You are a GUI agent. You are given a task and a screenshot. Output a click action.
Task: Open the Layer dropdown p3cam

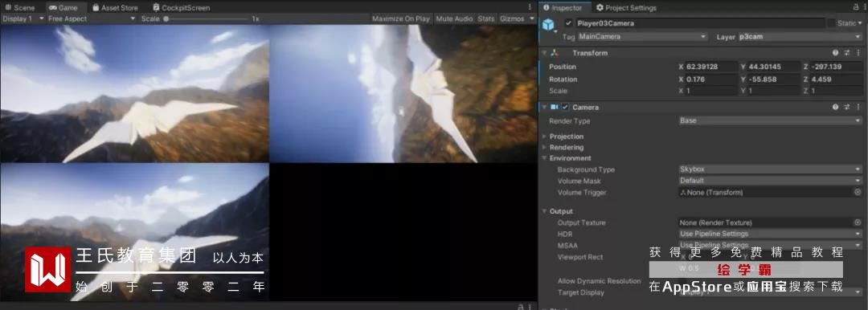click(x=800, y=36)
